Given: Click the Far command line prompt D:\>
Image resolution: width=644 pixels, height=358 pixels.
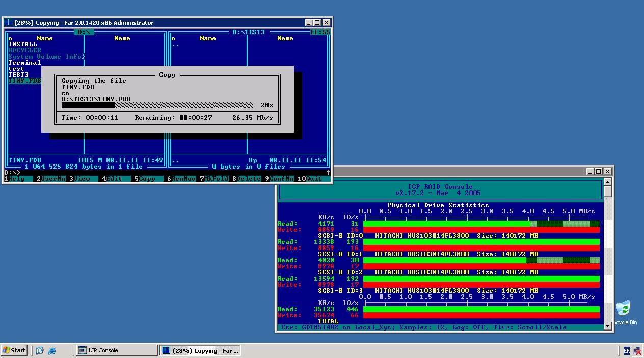Looking at the screenshot, I should pyautogui.click(x=12, y=173).
